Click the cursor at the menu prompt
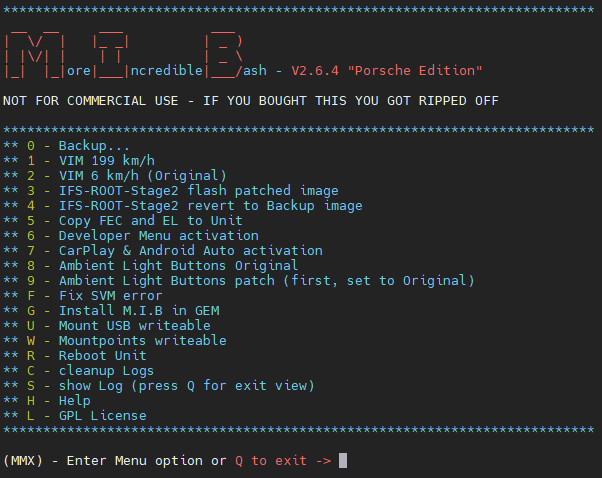 tap(343, 461)
